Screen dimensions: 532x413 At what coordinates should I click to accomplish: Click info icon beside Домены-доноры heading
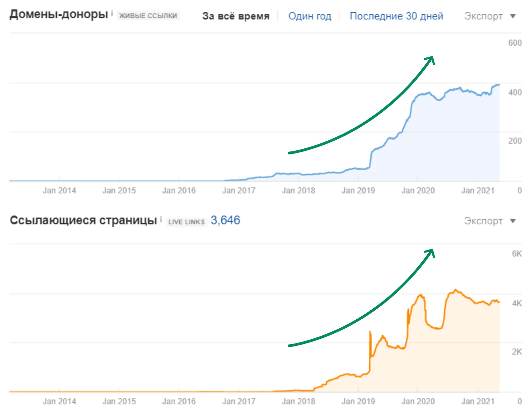[112, 13]
